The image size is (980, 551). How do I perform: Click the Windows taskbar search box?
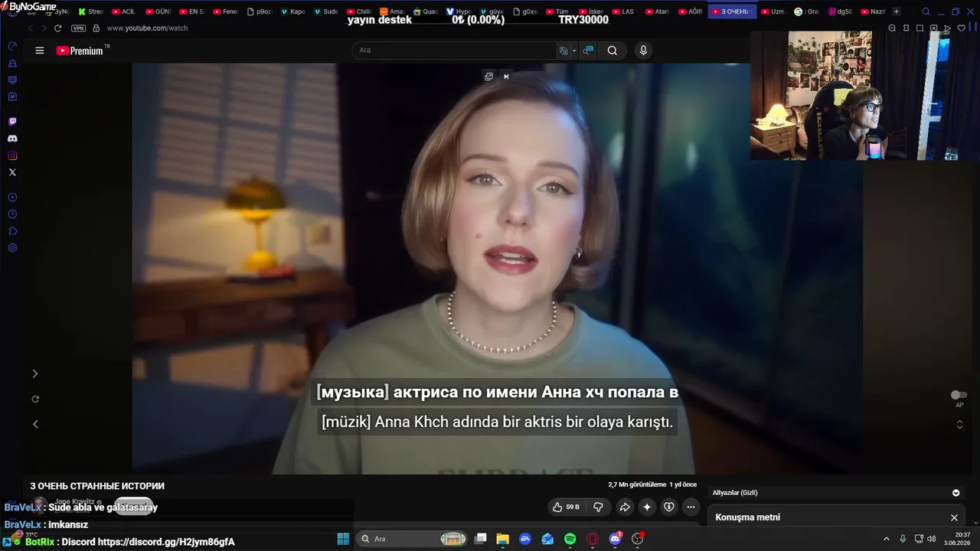[412, 539]
